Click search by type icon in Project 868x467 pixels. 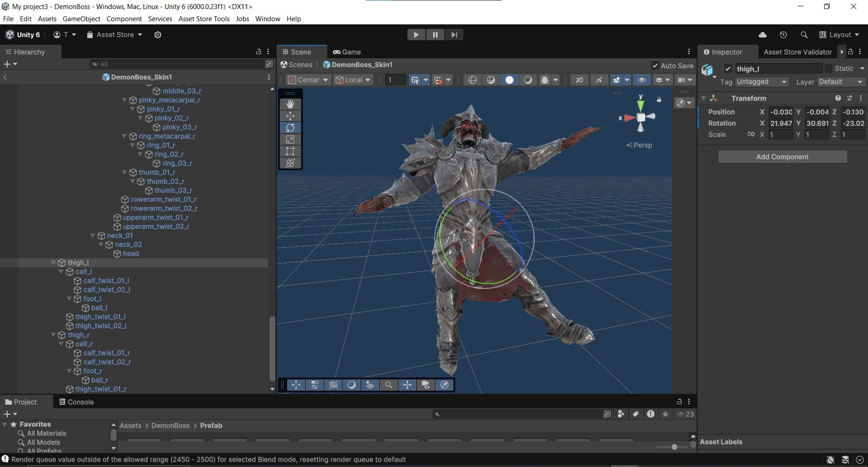(x=621, y=414)
